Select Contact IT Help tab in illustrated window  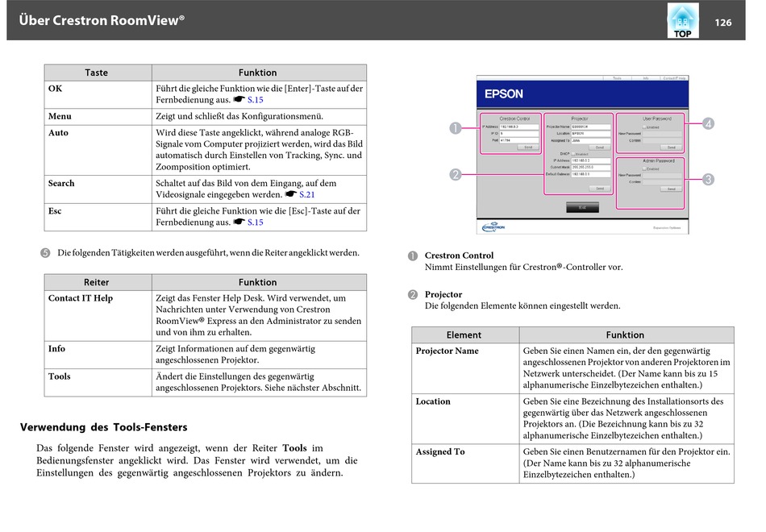click(674, 78)
